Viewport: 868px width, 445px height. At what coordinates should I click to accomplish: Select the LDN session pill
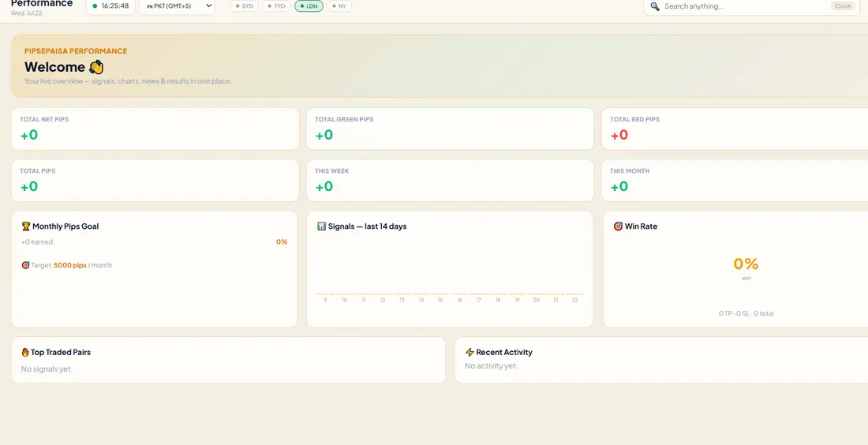(309, 6)
